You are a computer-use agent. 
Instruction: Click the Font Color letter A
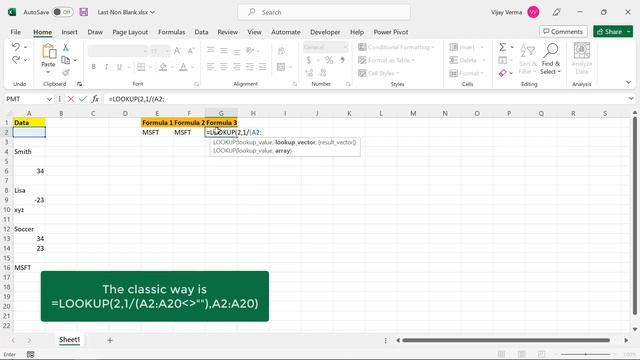[x=183, y=67]
